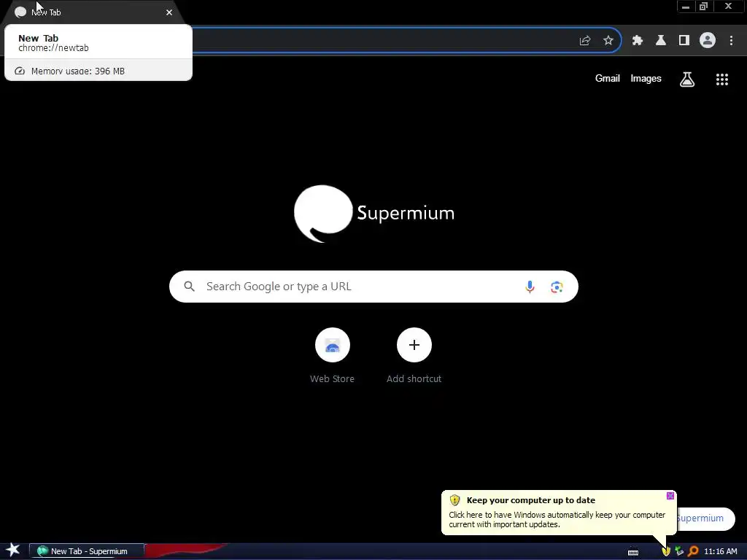Close the New Tab tab

(169, 12)
